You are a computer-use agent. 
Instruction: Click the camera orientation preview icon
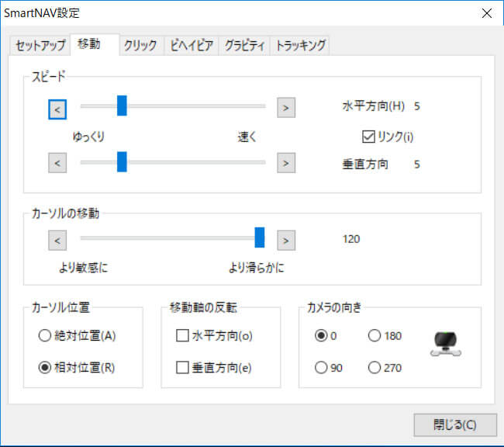point(446,344)
